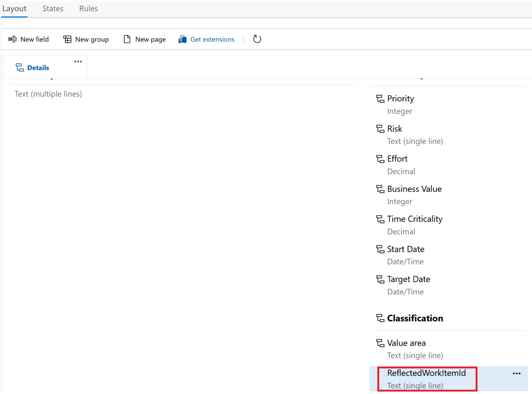The width and height of the screenshot is (532, 394).
Task: Click the Get extensions bag icon
Action: pyautogui.click(x=182, y=39)
